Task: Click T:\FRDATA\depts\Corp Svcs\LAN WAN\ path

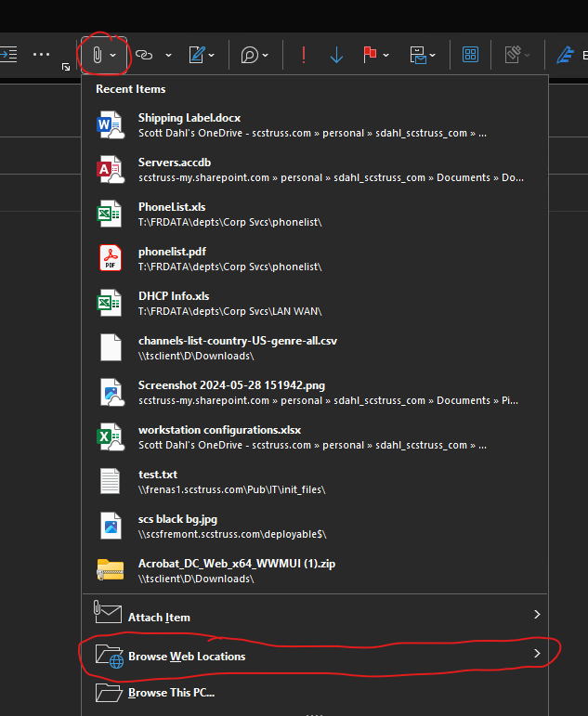Action: (x=229, y=311)
